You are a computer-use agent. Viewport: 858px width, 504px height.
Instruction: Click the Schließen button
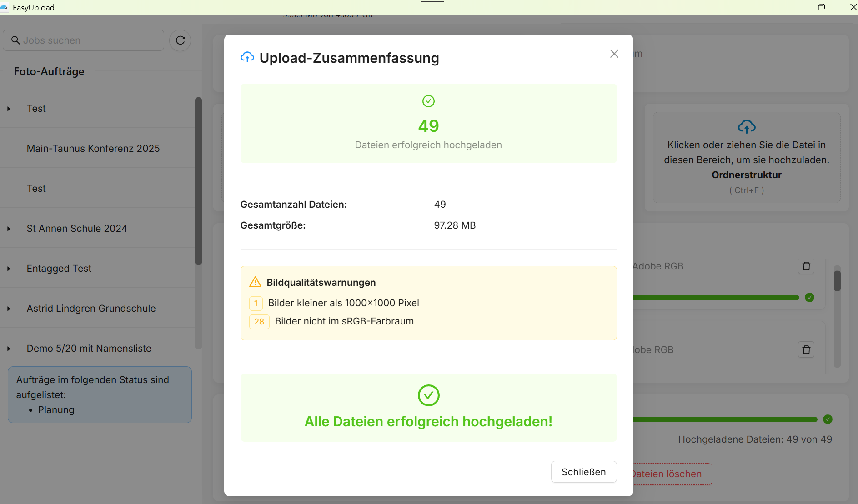tap(584, 472)
